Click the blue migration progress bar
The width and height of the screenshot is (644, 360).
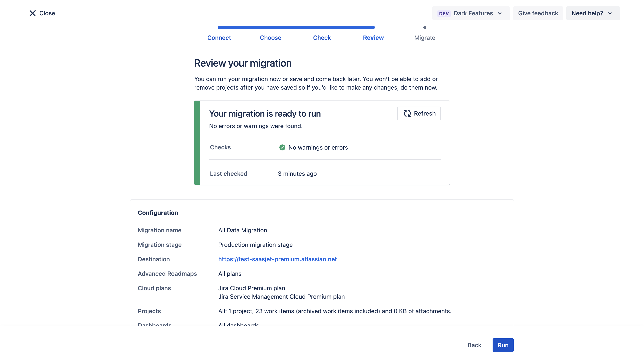[x=296, y=27]
